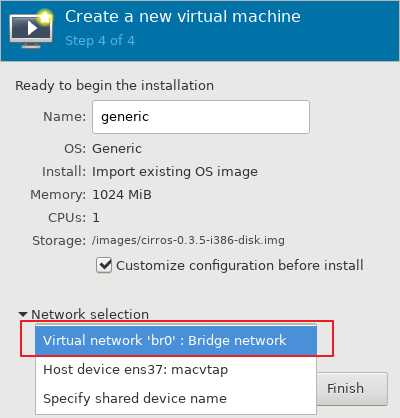
Task: Click the CPUs value '1'
Action: tap(96, 217)
